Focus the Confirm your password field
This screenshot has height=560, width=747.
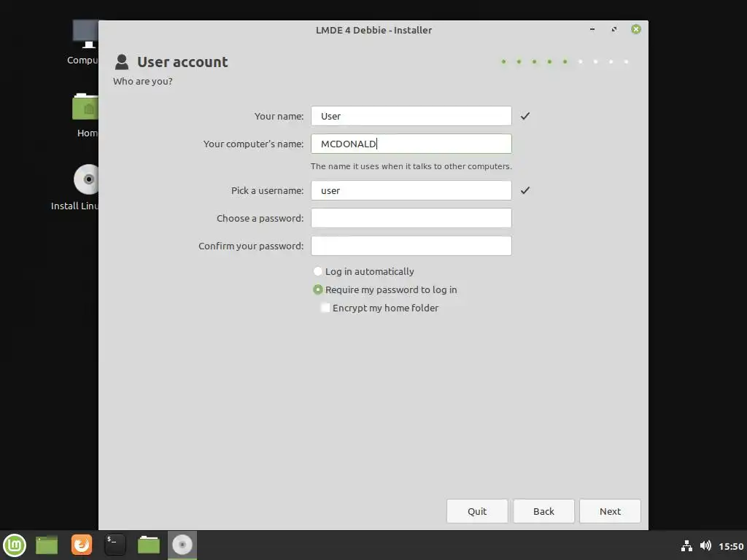point(411,246)
